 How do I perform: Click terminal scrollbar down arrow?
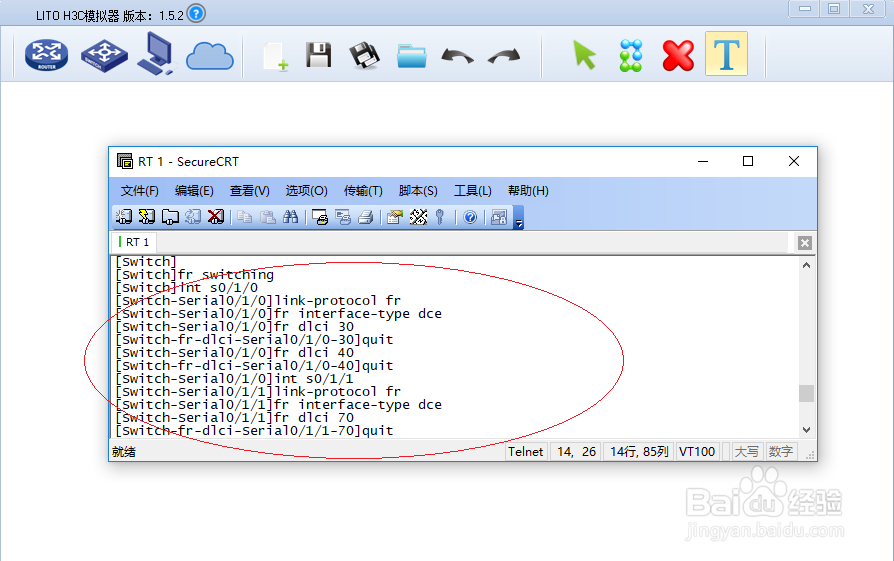[806, 430]
